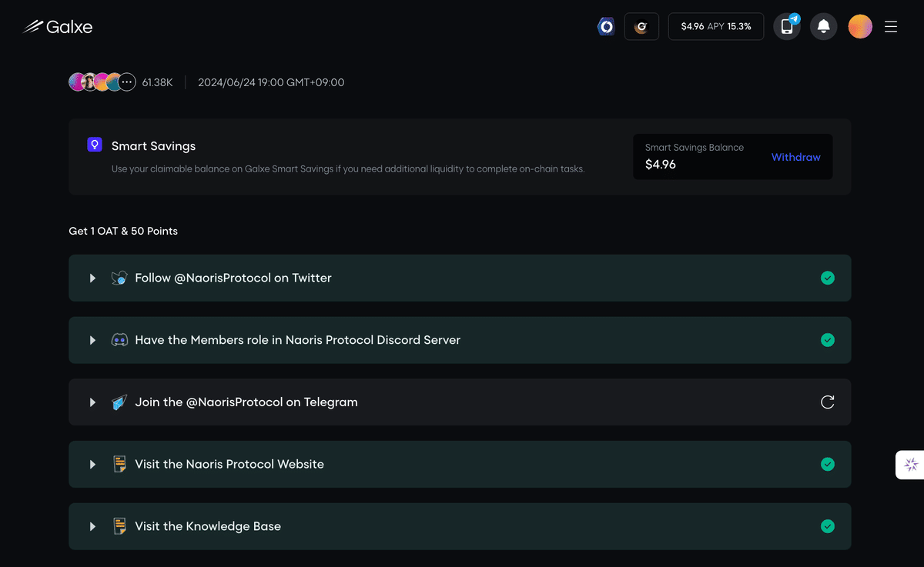Screen dimensions: 924x567
Task: Click the Smart Savings lightbulb icon
Action: (x=95, y=144)
